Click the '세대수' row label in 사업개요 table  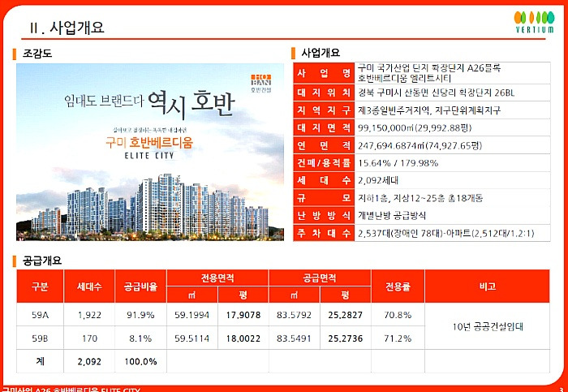coord(324,180)
